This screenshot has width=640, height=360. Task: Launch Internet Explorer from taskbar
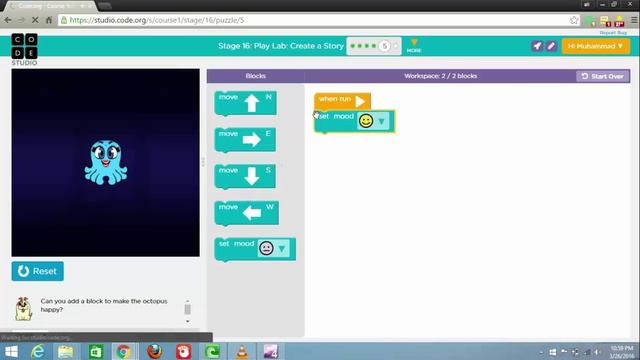click(x=38, y=351)
